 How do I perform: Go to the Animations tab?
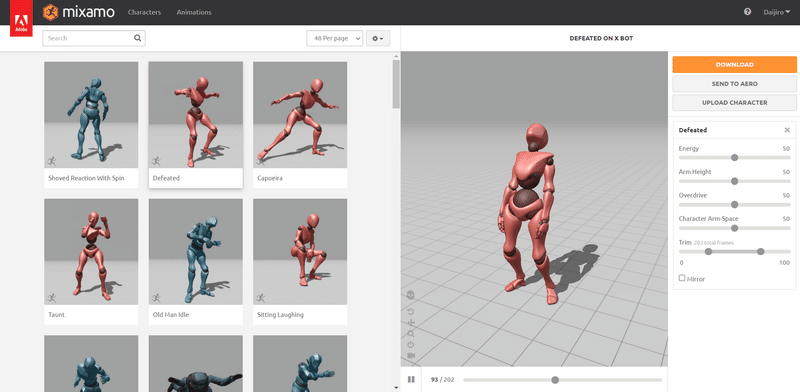(x=194, y=12)
